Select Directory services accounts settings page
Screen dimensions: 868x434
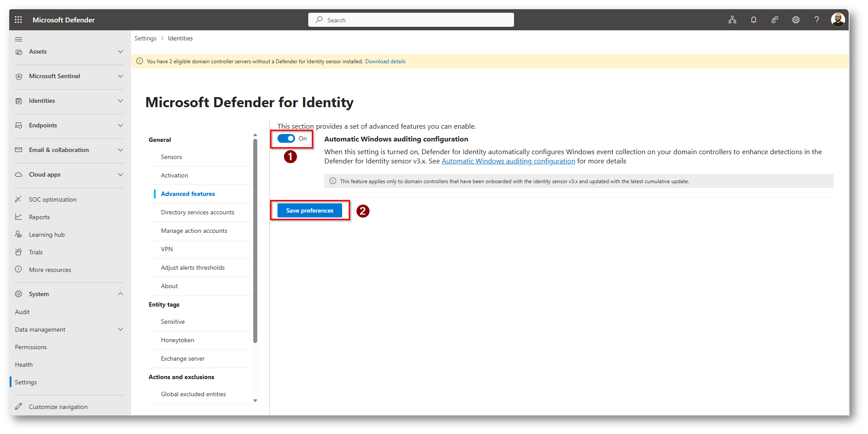pos(197,212)
